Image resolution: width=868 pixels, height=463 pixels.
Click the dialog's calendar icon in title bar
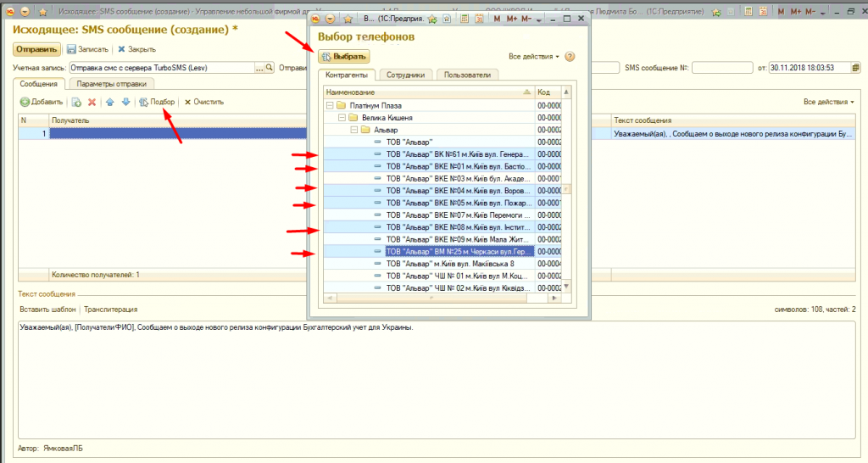(479, 19)
